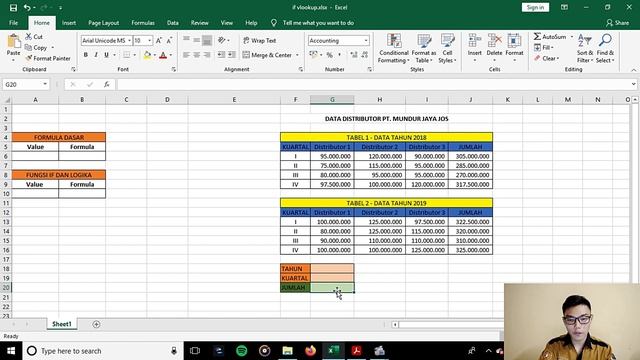640x360 pixels.
Task: Decrease font size with the smaller A icon
Action: [169, 40]
